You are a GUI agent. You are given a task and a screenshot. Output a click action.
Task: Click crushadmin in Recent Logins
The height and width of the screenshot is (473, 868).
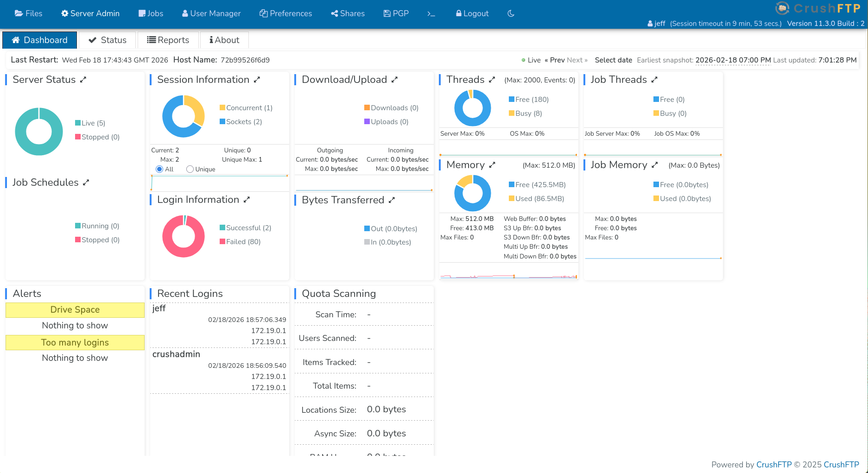click(x=176, y=354)
